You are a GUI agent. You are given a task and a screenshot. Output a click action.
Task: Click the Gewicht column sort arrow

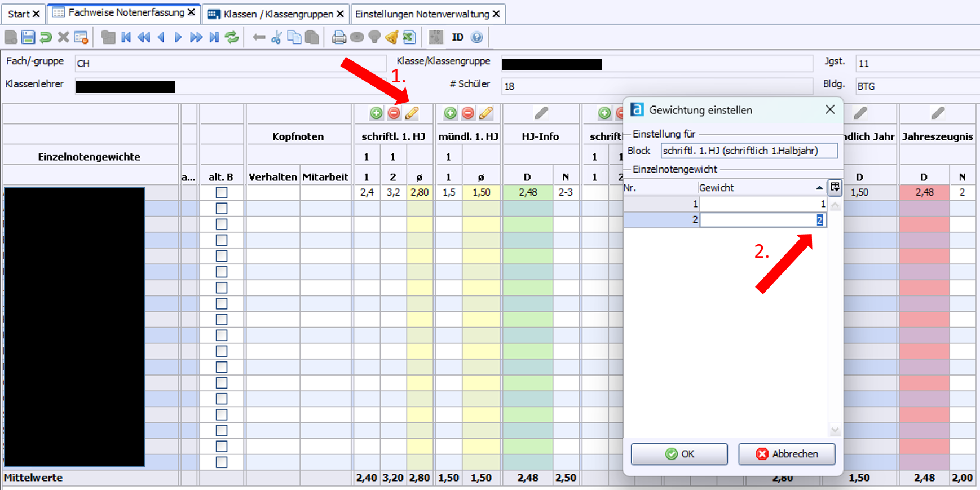819,188
